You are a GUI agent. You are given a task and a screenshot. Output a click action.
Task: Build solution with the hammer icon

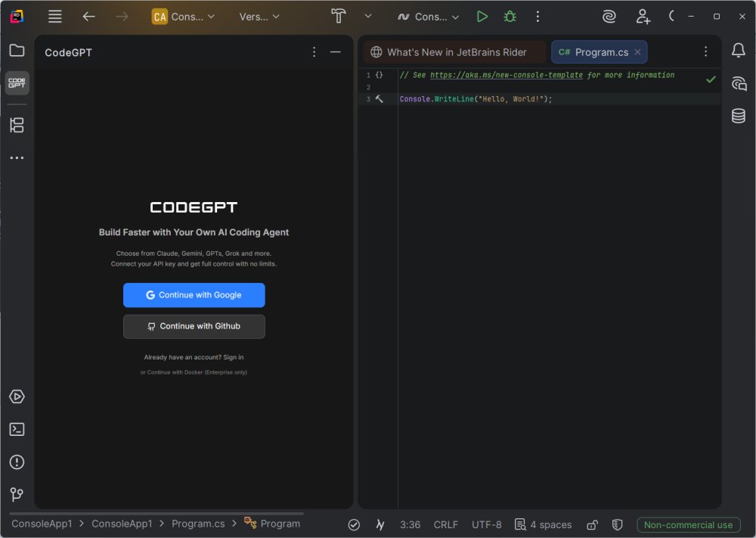coord(339,17)
